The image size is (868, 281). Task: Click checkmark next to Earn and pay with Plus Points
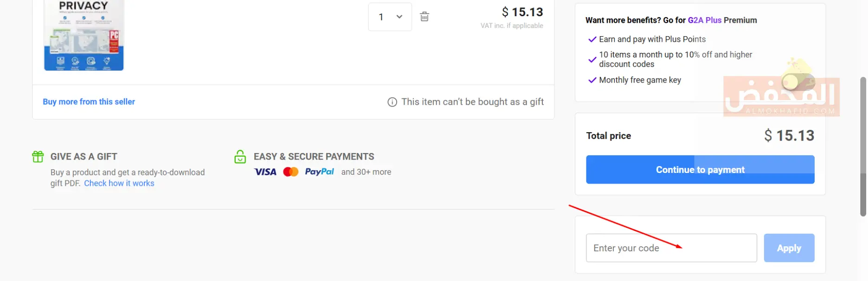pyautogui.click(x=592, y=39)
